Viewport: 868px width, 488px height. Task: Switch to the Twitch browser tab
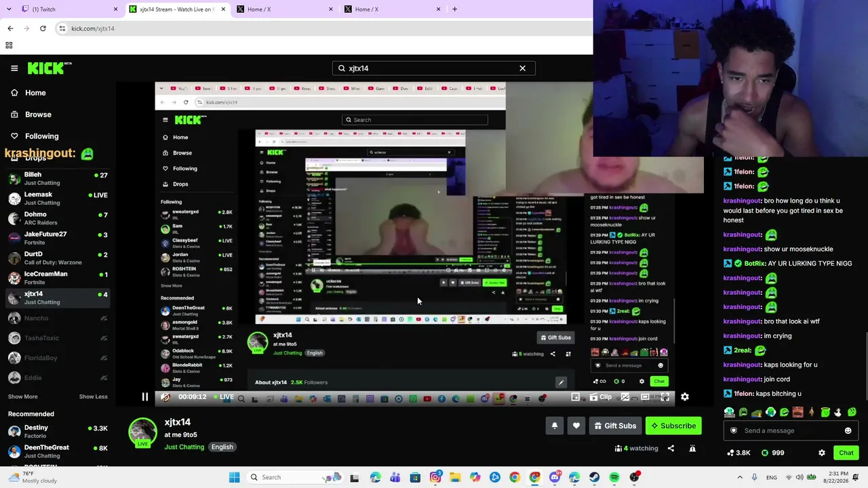click(68, 9)
